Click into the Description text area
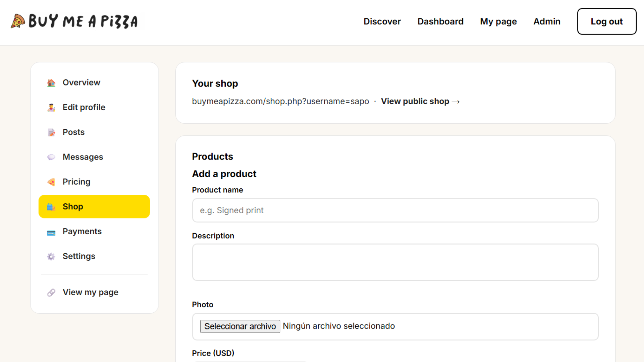 pyautogui.click(x=395, y=262)
